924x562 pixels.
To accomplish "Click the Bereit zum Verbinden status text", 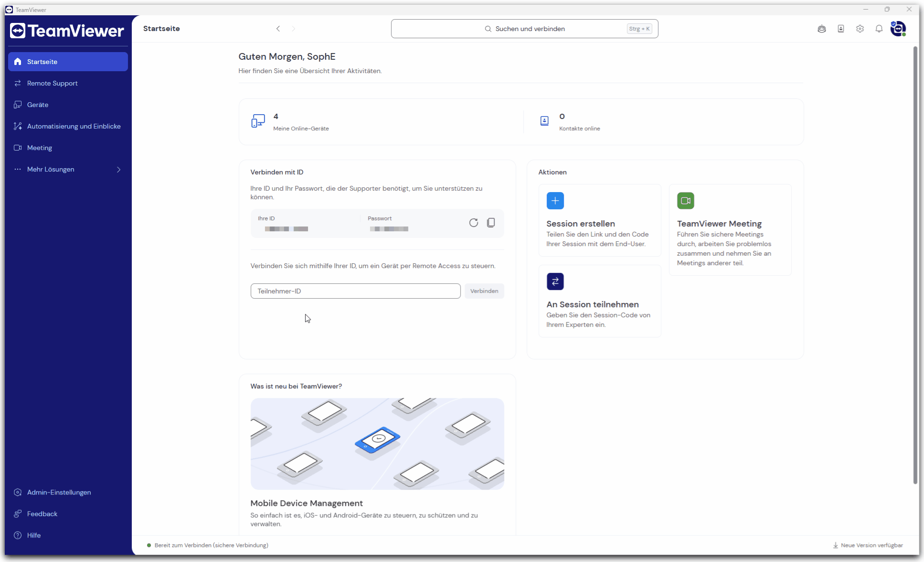I will point(212,545).
